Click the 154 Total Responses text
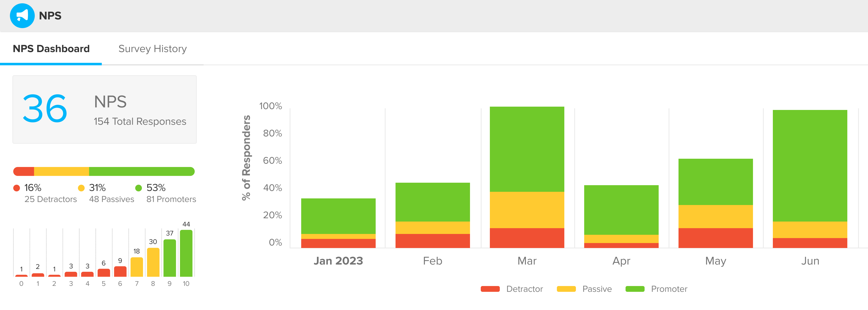 [140, 122]
